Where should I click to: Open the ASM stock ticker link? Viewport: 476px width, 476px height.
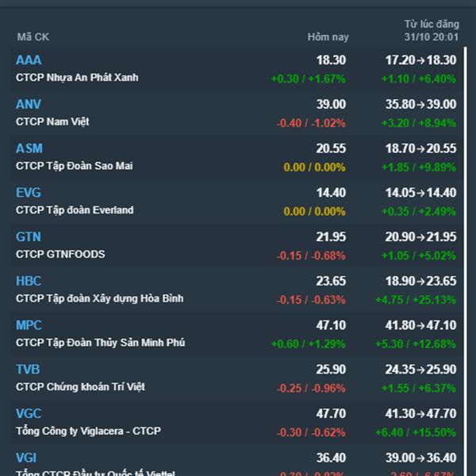click(29, 148)
